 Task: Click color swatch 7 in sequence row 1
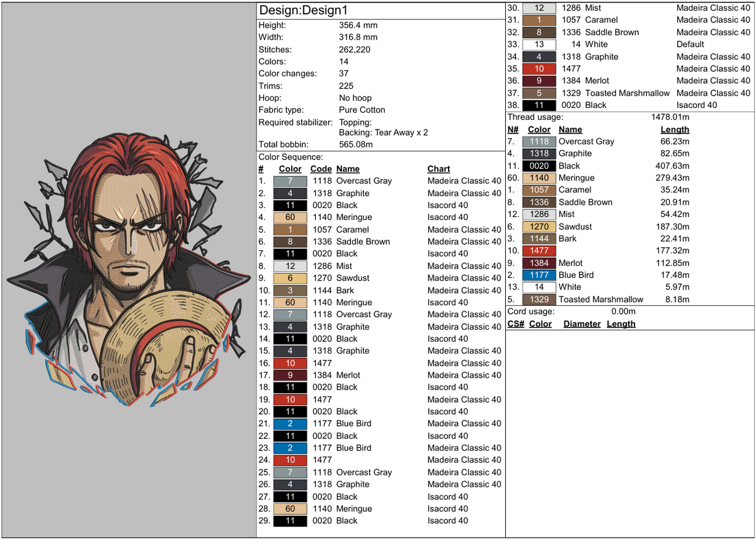click(290, 181)
